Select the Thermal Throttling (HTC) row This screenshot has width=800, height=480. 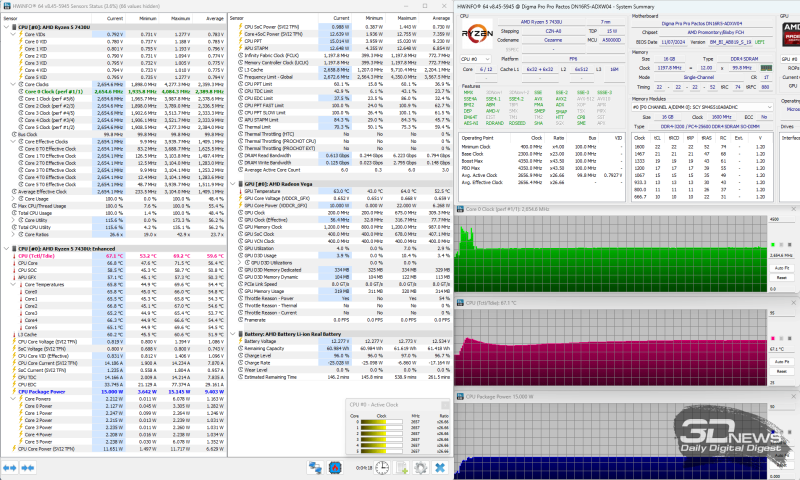(x=340, y=134)
